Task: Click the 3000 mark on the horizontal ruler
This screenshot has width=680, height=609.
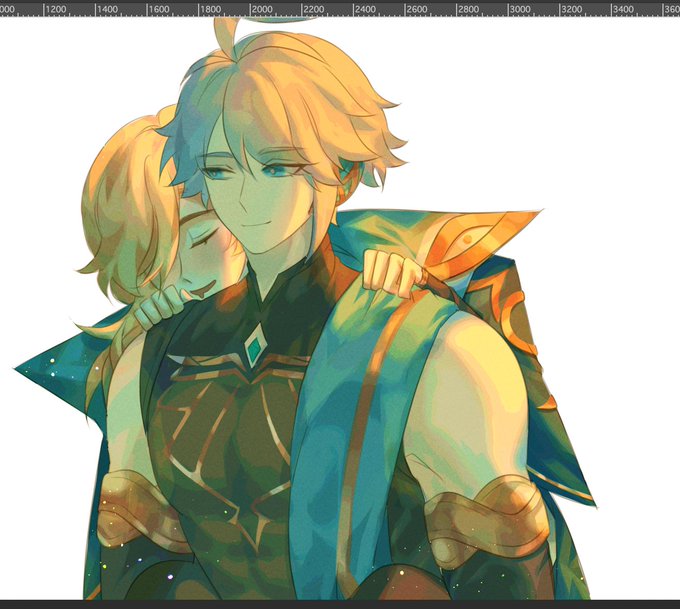Action: [x=520, y=10]
